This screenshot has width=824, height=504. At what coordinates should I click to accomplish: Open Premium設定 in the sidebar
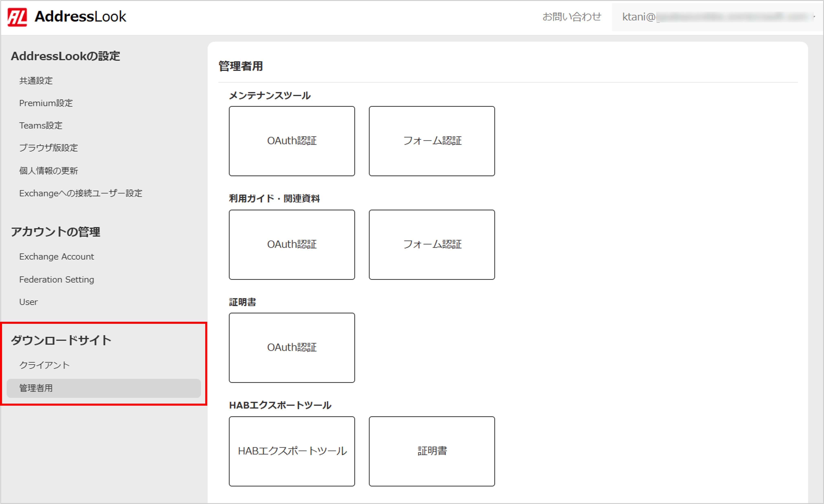coord(46,103)
